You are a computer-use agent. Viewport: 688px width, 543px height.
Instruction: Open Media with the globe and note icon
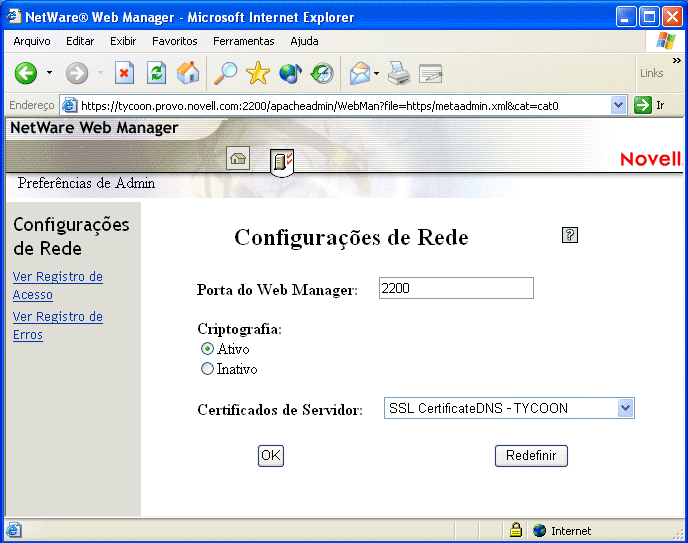click(290, 73)
